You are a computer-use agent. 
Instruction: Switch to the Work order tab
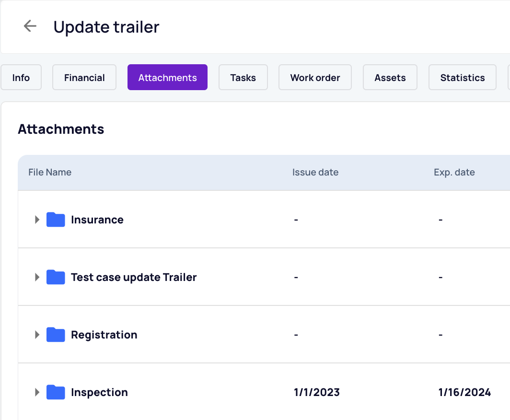[x=315, y=77]
